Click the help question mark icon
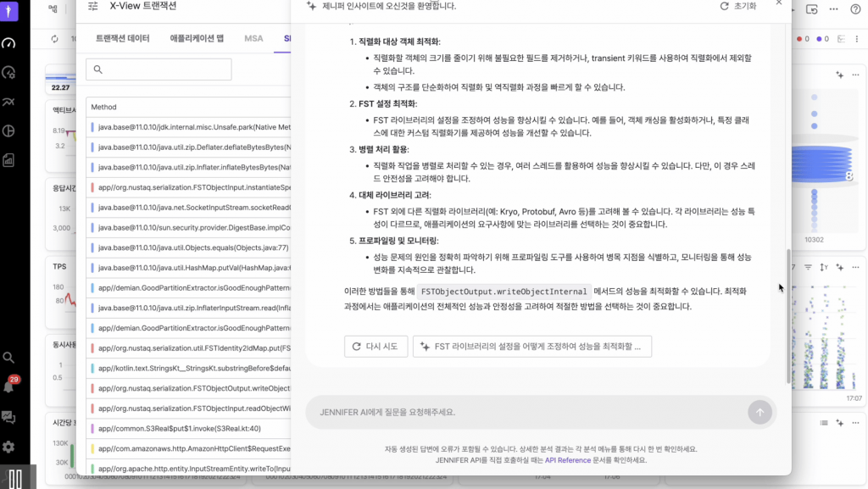868x489 pixels. coord(855,9)
